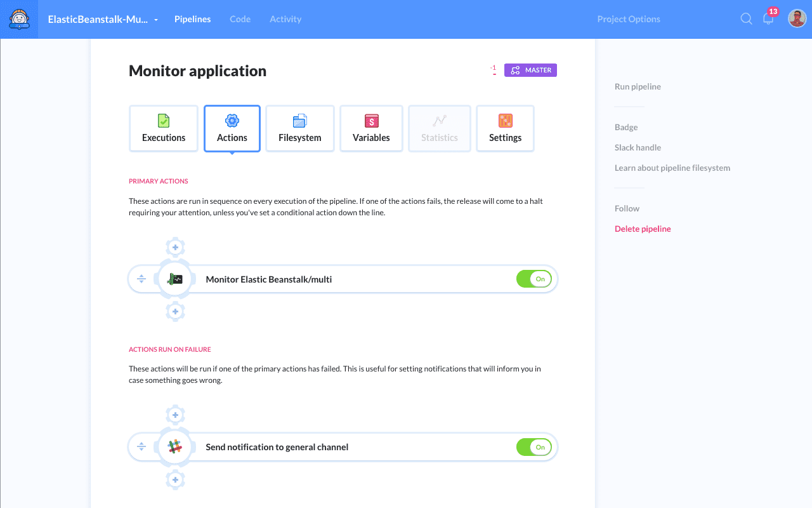Click the Variables dollar icon
Screen dimensions: 812x508
[372, 121]
